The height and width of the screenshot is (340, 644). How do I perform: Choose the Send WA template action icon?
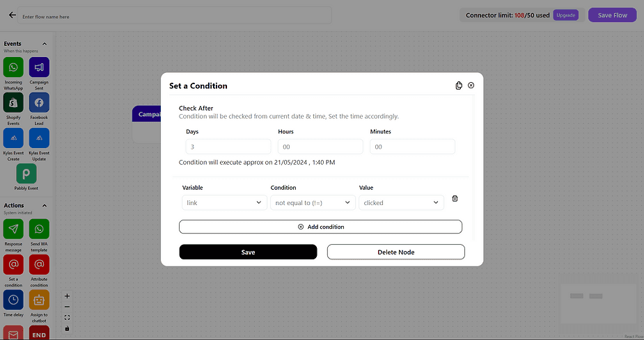(x=39, y=229)
